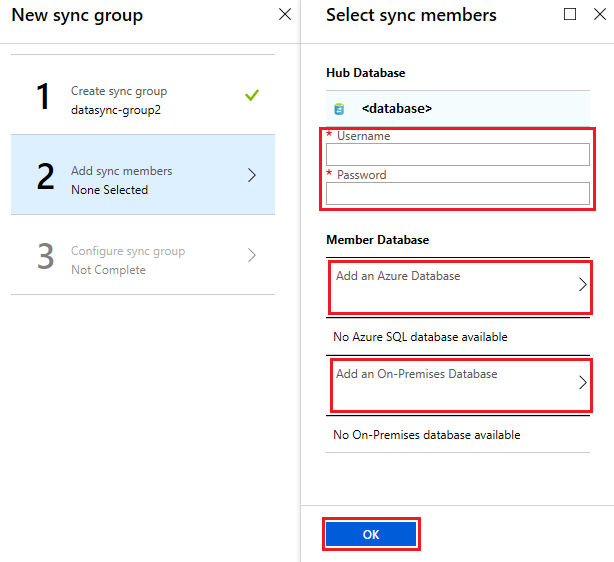Click the <database> hub name
This screenshot has width=614, height=562.
(397, 109)
